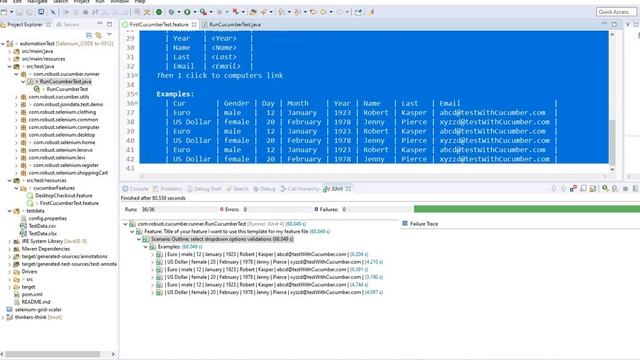The width and height of the screenshot is (640, 360).
Task: Click the Stop JUnit Test Run icon
Action: pos(625,188)
